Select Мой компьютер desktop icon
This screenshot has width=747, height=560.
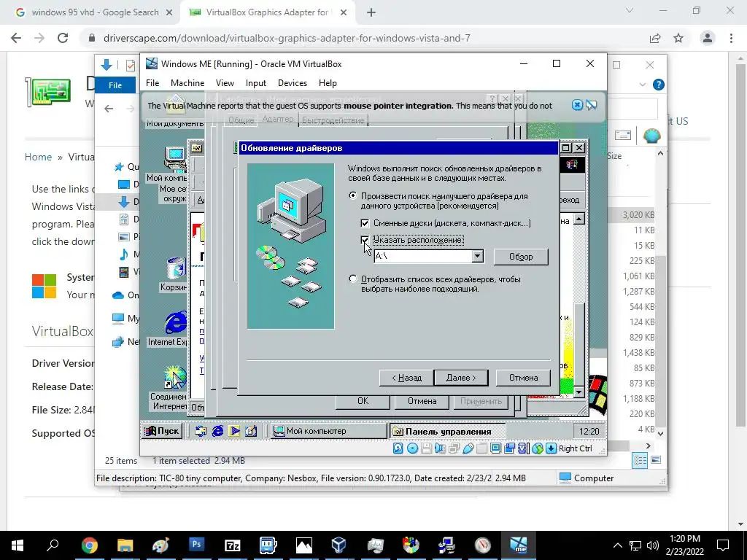pyautogui.click(x=167, y=164)
